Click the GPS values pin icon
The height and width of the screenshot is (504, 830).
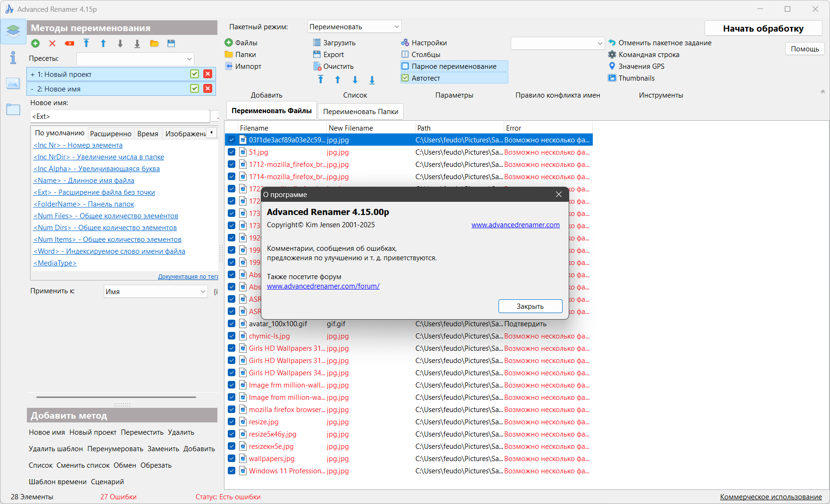tap(612, 66)
